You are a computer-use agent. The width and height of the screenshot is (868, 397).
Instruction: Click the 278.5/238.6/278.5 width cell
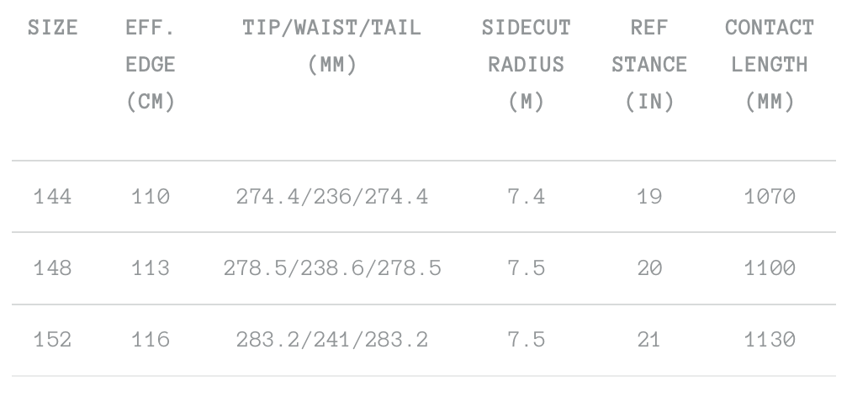click(334, 268)
